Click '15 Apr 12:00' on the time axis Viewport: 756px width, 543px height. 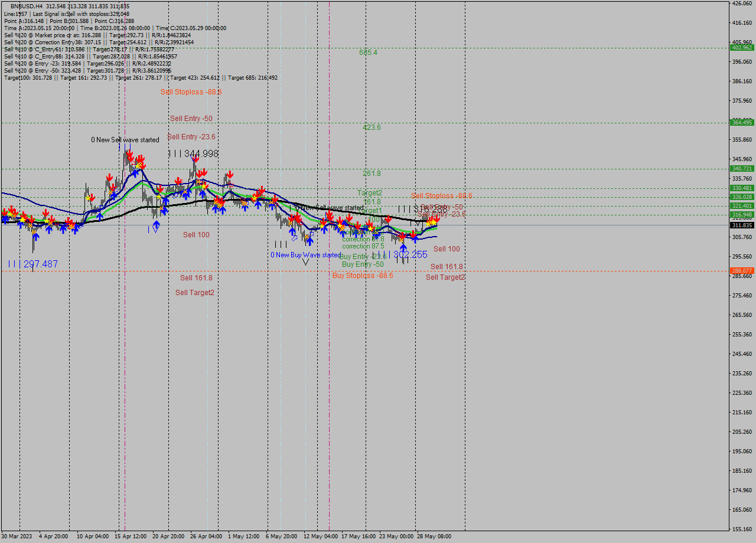point(131,537)
